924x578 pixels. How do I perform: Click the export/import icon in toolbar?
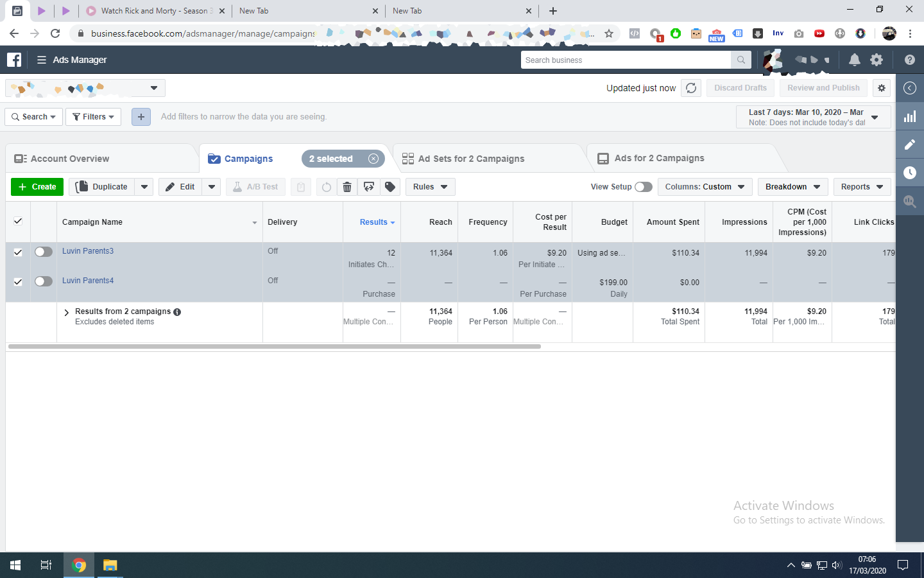(x=369, y=187)
